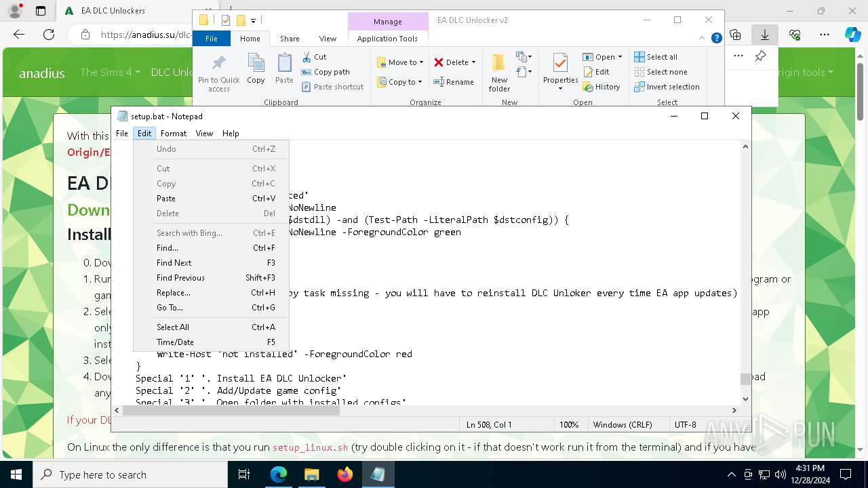
Task: Open the Edge downloads icon
Action: point(765,34)
